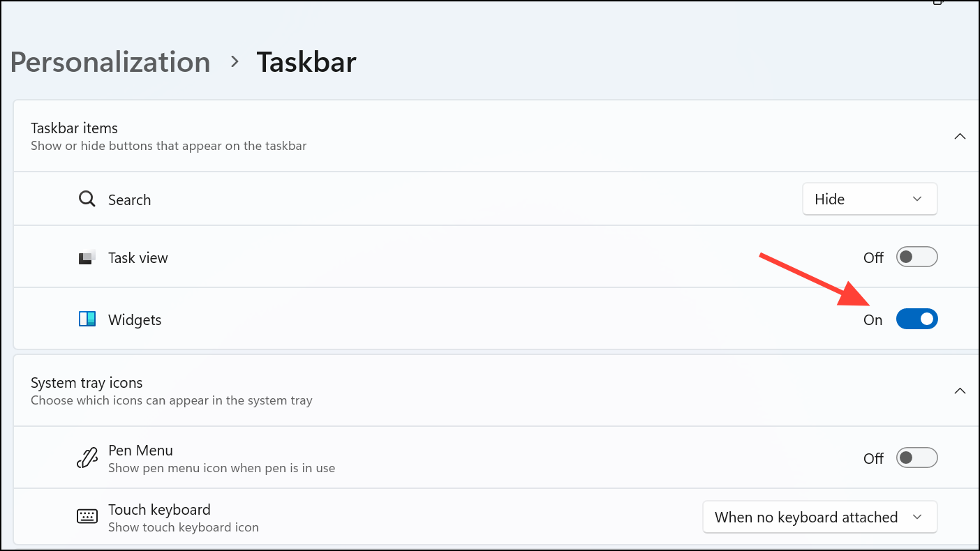Click the Task view icon
The height and width of the screenshot is (551, 980).
(x=87, y=257)
